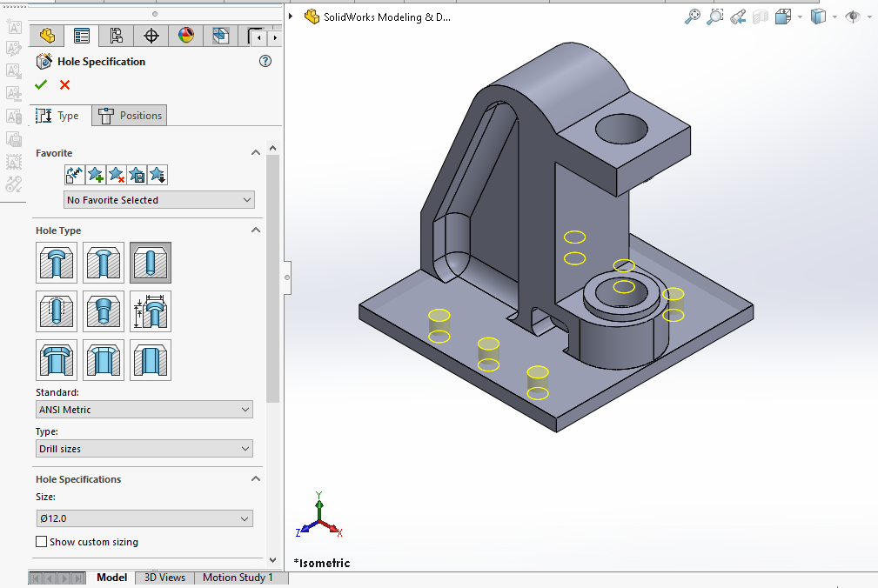Select the Legacy Hole type icon

(x=151, y=311)
